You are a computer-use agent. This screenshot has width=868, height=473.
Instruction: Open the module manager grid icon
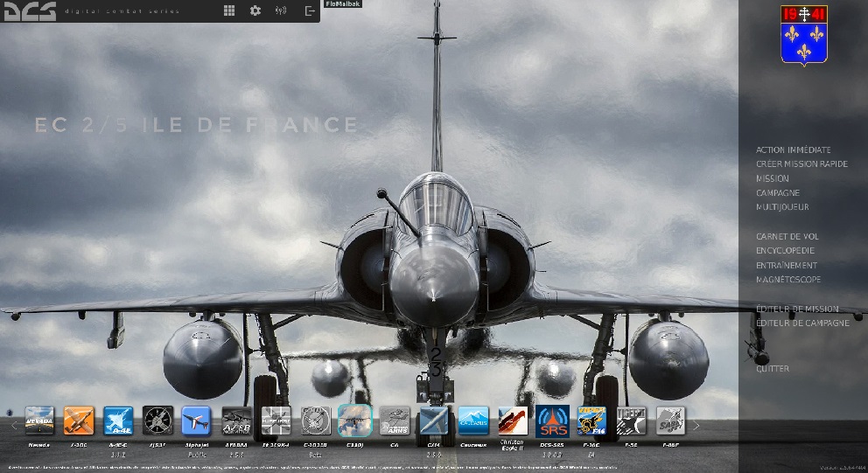coord(229,10)
